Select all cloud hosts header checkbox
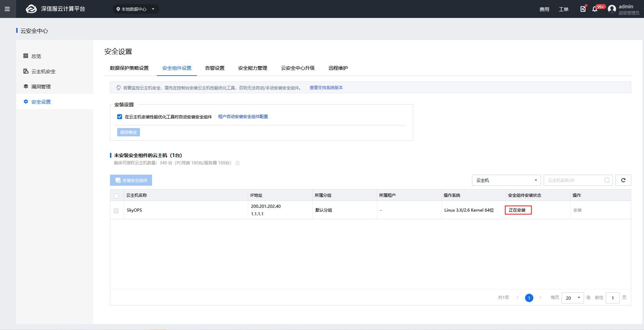This screenshot has height=330, width=644. point(116,196)
